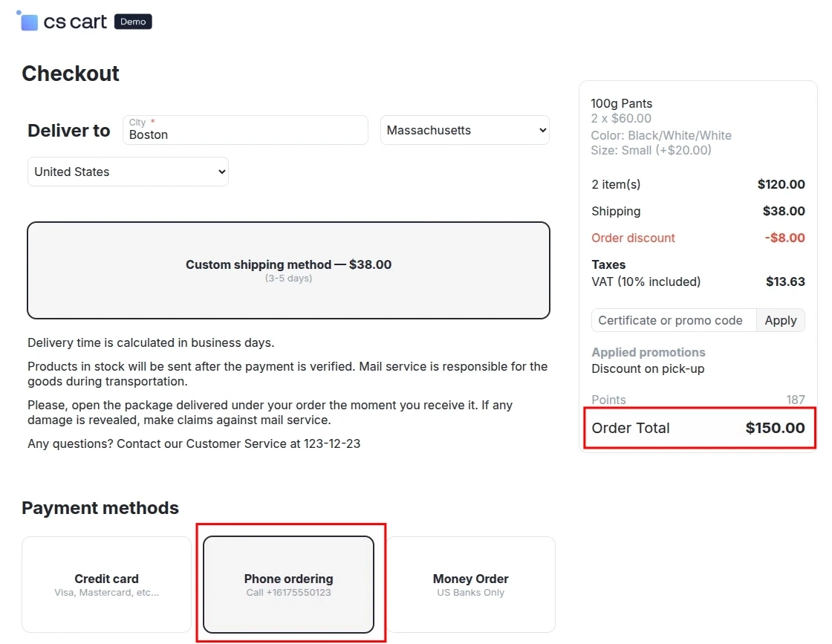Image resolution: width=832 pixels, height=644 pixels.
Task: Expand the Custom shipping method selection
Action: tap(288, 270)
